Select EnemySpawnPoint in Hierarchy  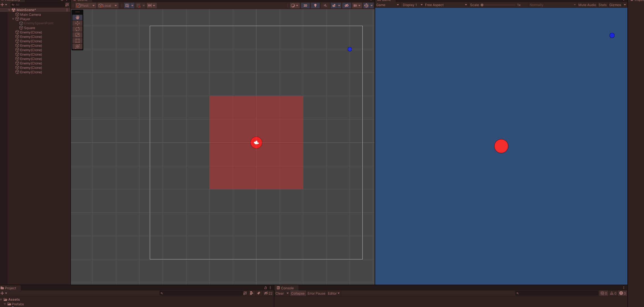click(39, 23)
